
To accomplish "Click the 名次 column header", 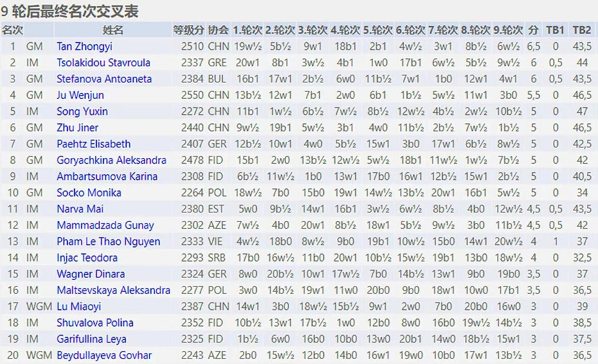I will 12,30.
